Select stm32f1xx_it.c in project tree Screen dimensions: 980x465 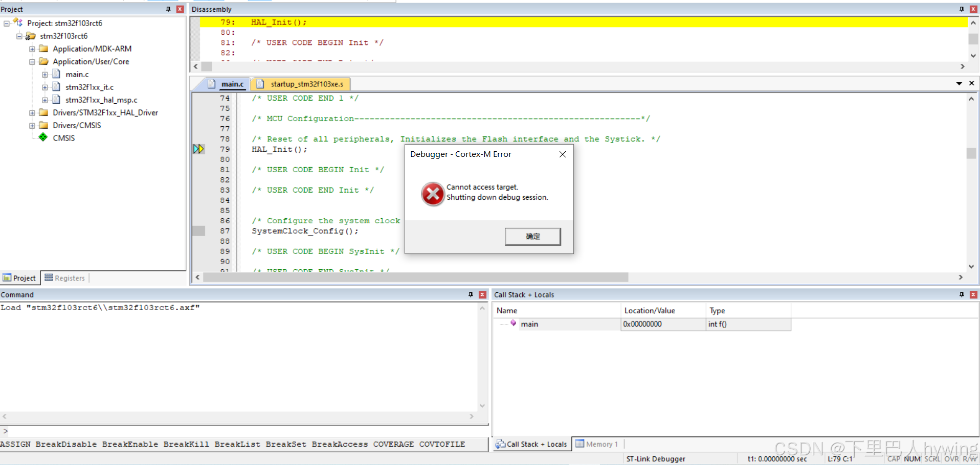pos(90,87)
